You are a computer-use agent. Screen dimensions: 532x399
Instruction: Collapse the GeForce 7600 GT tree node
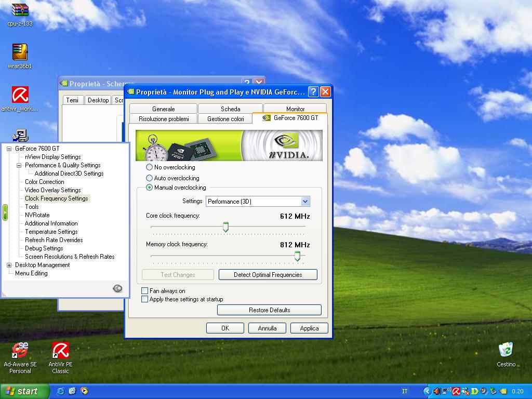[x=9, y=149]
